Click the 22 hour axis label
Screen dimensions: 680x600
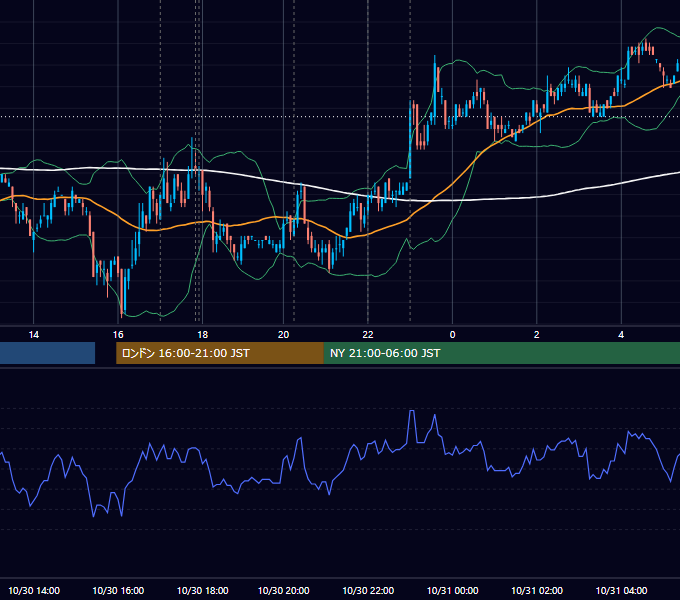[368, 335]
